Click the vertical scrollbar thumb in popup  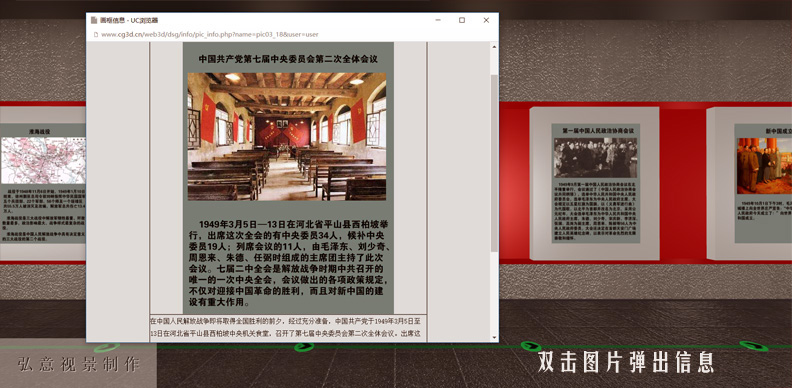pos(494,163)
